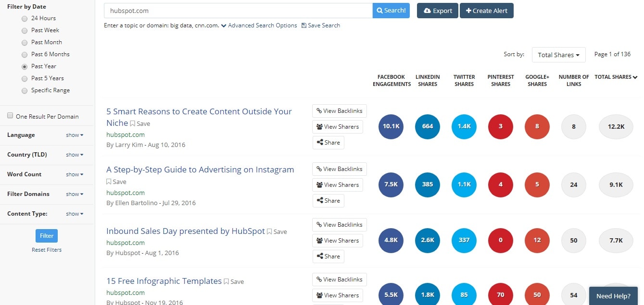Expand Advanced Search Options
Screen dimensions: 644x305
point(259,25)
